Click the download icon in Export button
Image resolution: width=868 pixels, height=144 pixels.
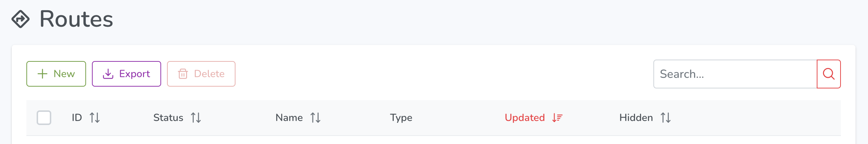coord(108,74)
